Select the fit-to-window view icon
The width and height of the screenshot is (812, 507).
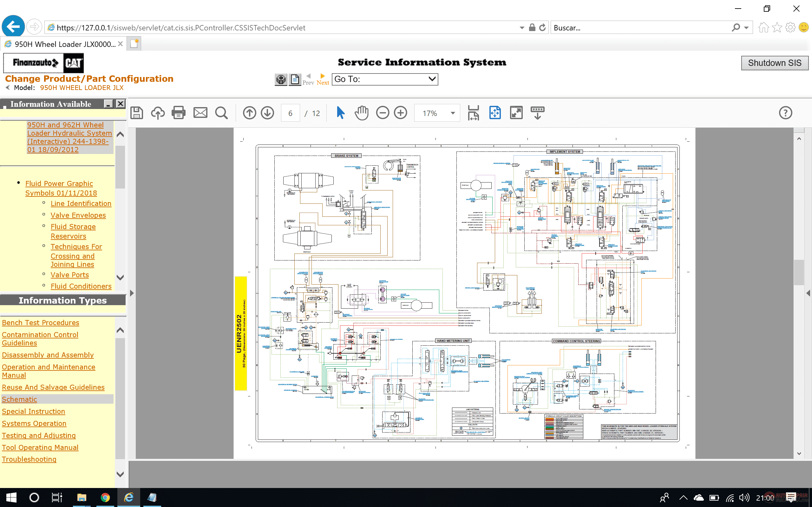(x=516, y=113)
